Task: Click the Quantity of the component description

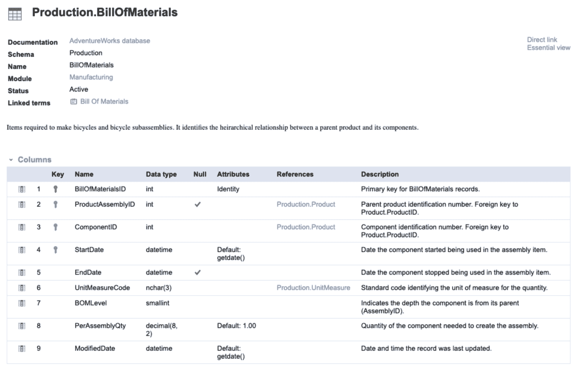Action: [449, 325]
